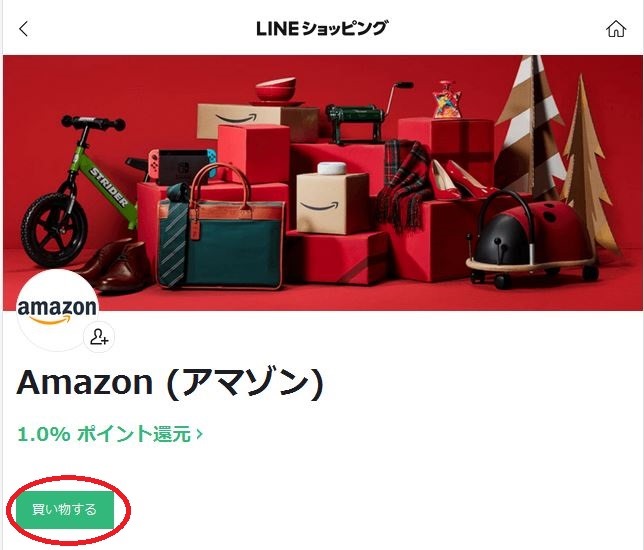644x550 pixels.
Task: Click the circular Amazon logo avatar
Action: (57, 311)
